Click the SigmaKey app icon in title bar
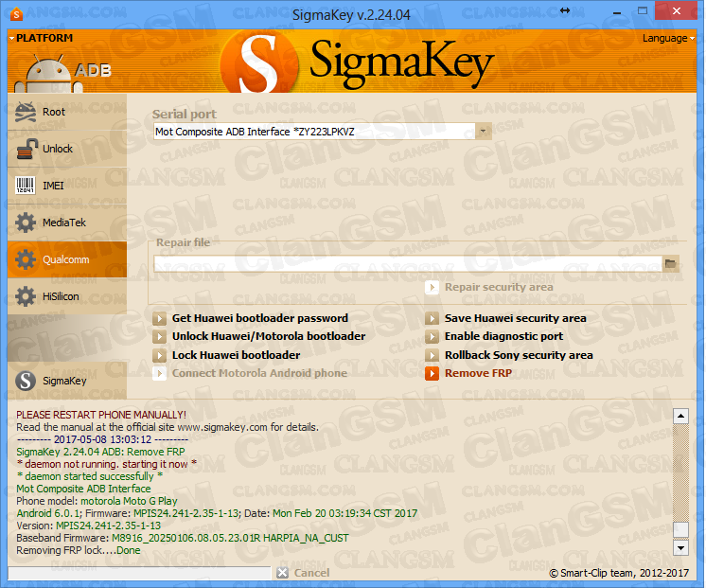706x588 pixels. pos(16,14)
